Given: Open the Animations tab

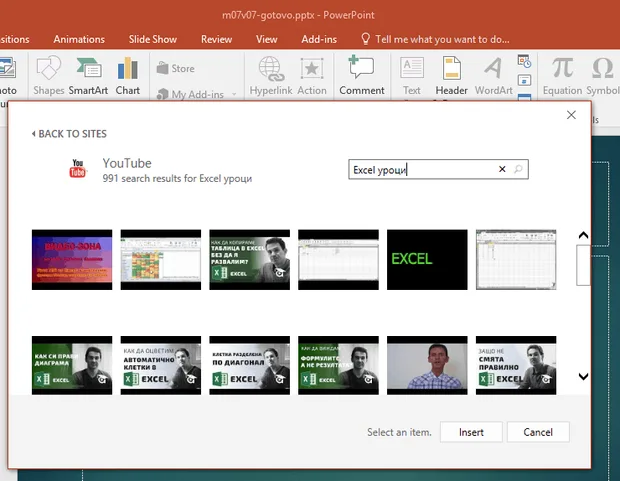Looking at the screenshot, I should click(79, 39).
